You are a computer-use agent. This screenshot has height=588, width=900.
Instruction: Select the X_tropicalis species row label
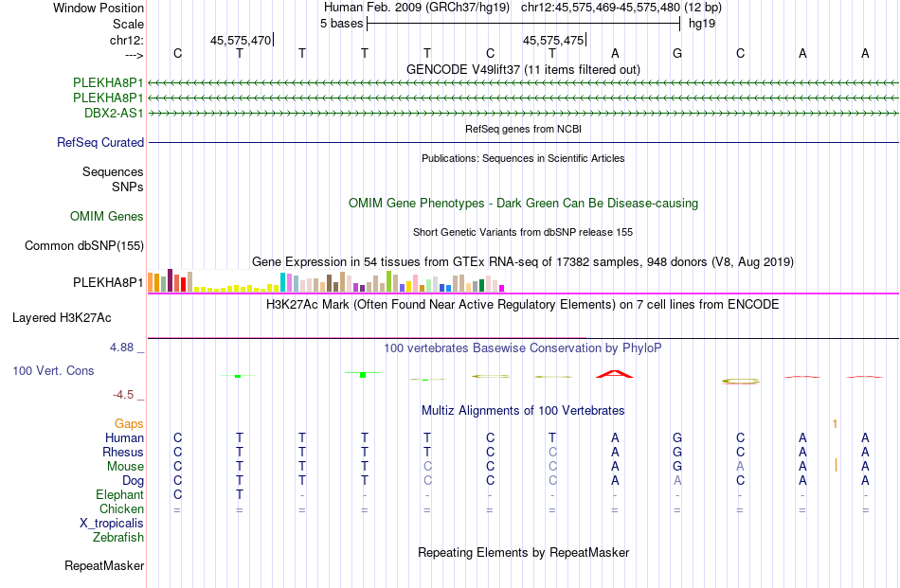click(112, 524)
